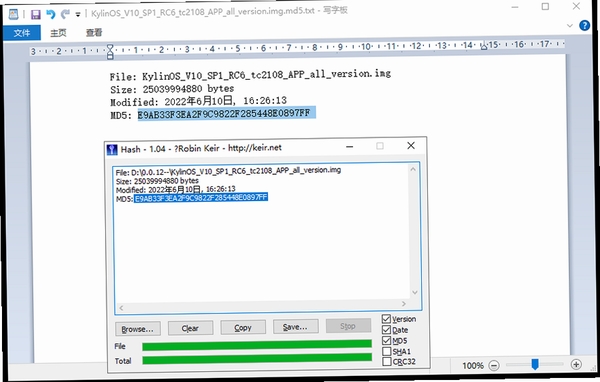
Task: Click the Save... button in Hash
Action: pyautogui.click(x=295, y=326)
